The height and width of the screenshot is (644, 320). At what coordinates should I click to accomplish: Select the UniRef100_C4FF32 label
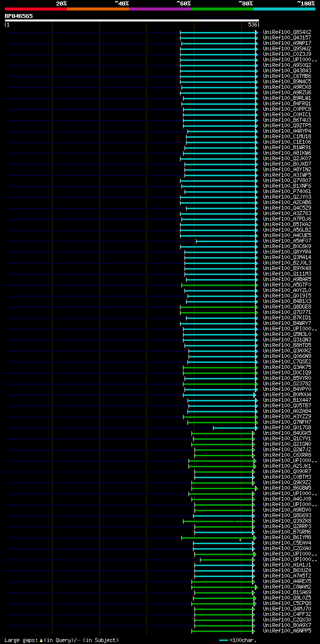287,614
